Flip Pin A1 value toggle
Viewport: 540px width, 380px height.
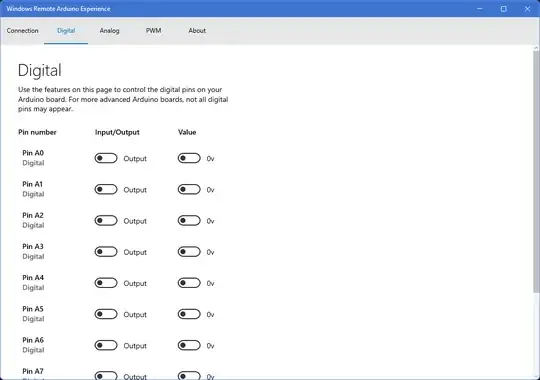click(x=189, y=189)
